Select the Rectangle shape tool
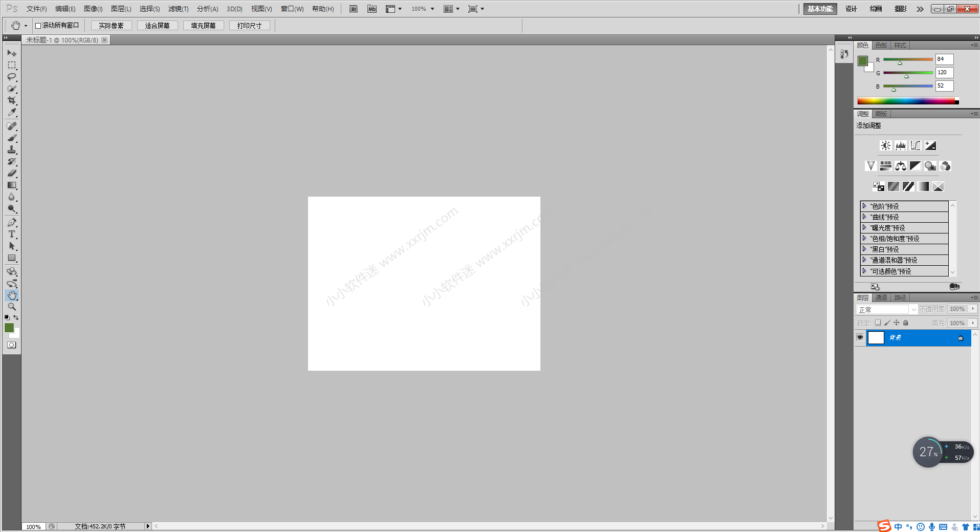980x532 pixels. click(x=12, y=258)
